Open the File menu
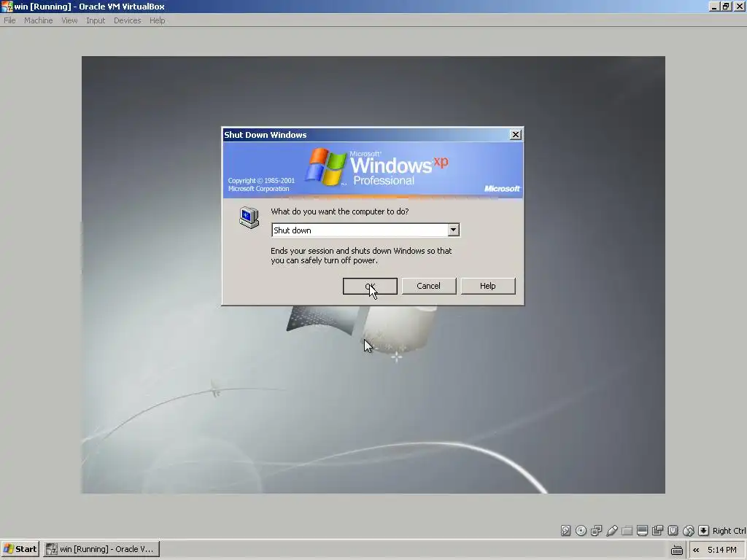Screen dimensions: 747x560 click(x=9, y=20)
